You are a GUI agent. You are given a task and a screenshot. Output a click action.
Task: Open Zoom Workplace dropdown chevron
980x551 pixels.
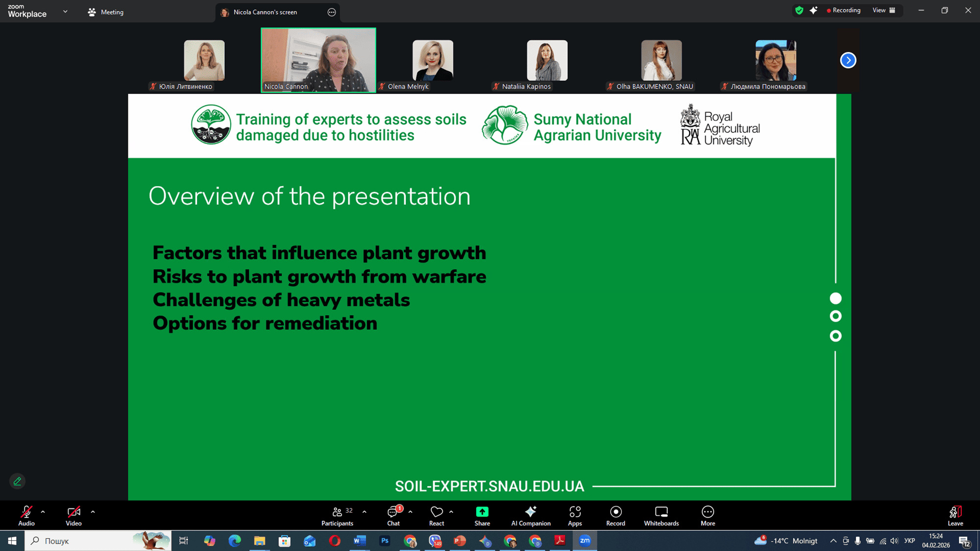pos(65,12)
